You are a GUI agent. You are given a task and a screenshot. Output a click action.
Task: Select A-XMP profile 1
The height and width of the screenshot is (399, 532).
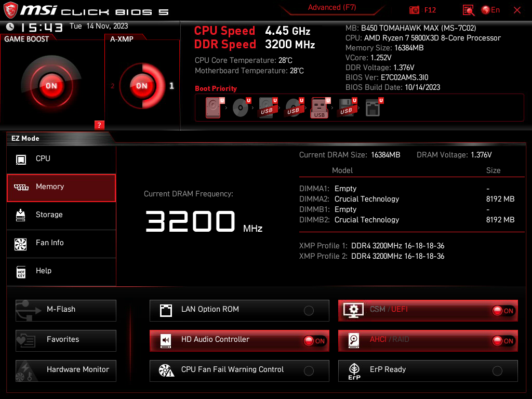tap(171, 86)
